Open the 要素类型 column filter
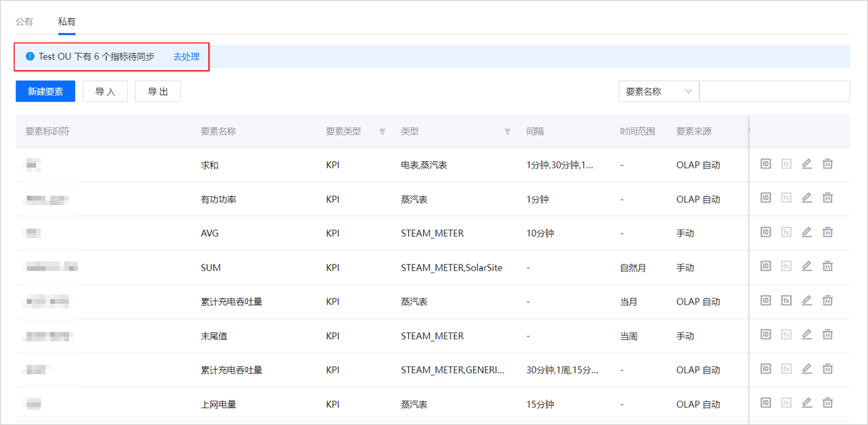Image resolution: width=868 pixels, height=425 pixels. (383, 132)
